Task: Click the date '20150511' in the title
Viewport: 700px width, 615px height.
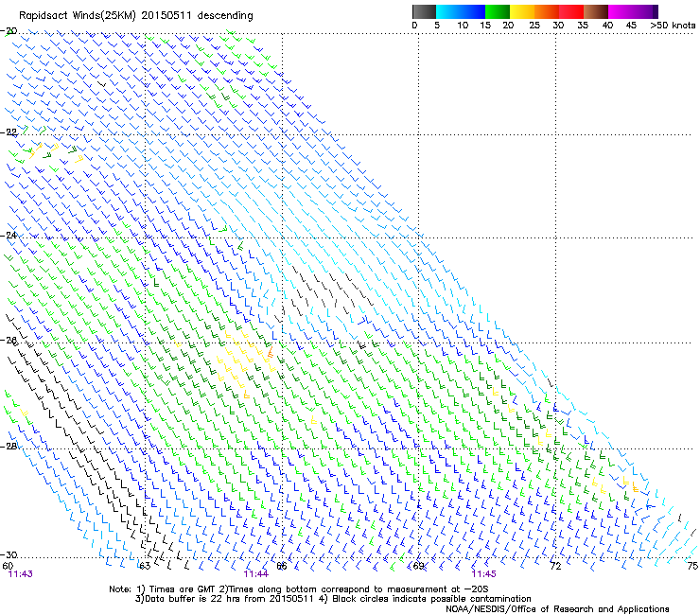Action: [166, 16]
